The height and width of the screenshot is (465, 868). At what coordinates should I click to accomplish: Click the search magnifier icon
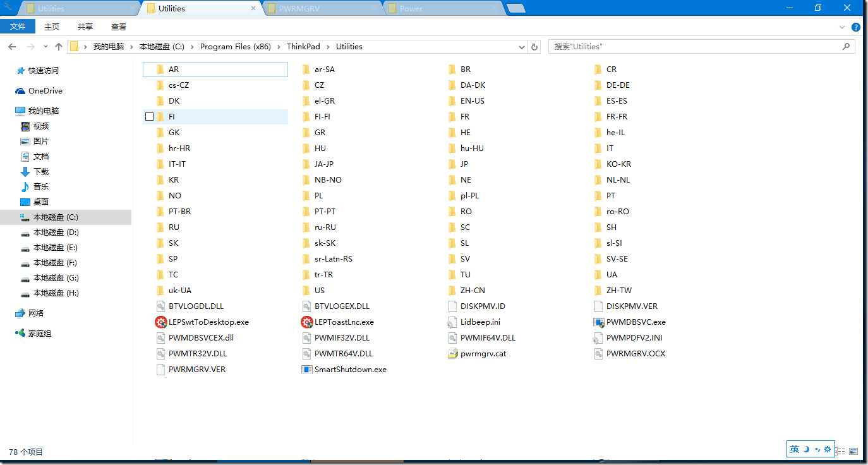pyautogui.click(x=847, y=47)
